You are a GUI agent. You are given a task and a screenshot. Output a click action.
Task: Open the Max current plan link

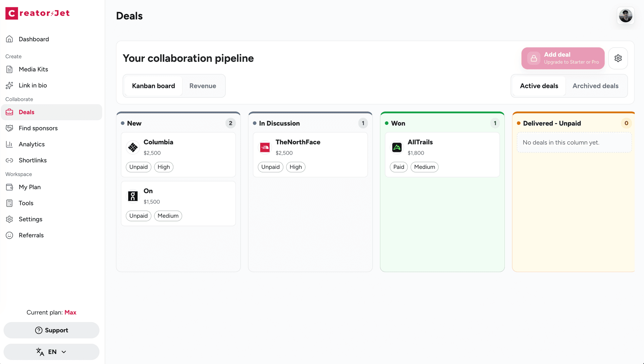[70, 313]
